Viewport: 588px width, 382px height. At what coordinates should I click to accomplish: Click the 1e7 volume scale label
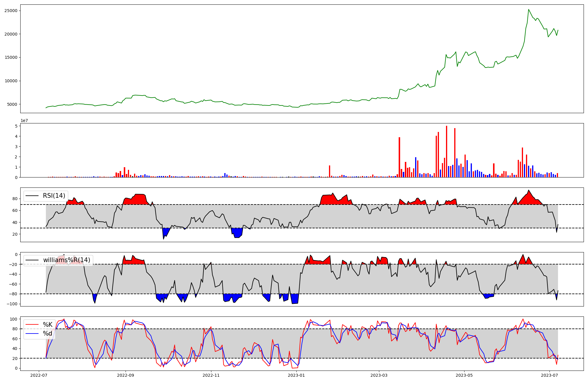click(24, 120)
